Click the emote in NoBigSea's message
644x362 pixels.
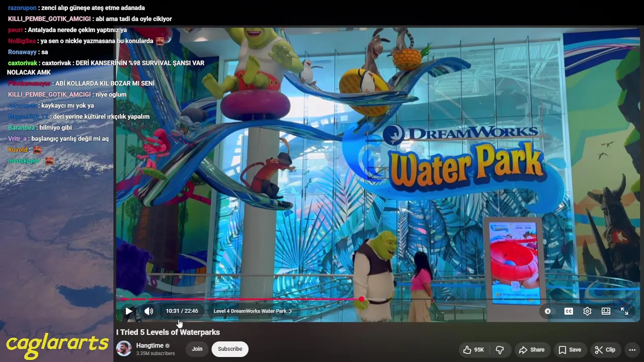160,41
